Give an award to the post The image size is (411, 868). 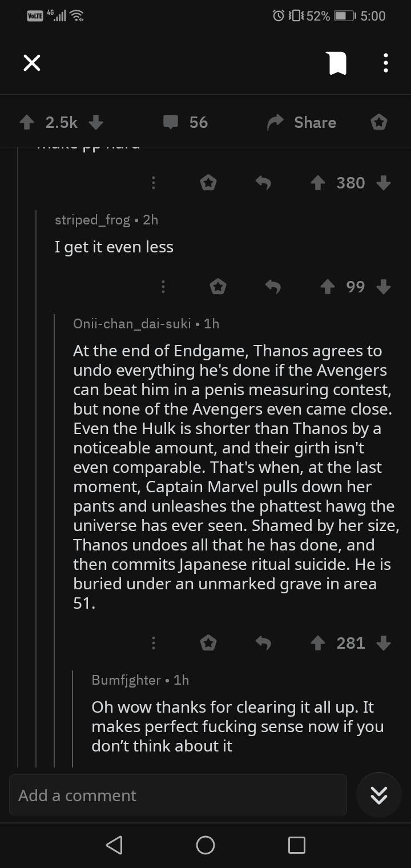(x=379, y=122)
